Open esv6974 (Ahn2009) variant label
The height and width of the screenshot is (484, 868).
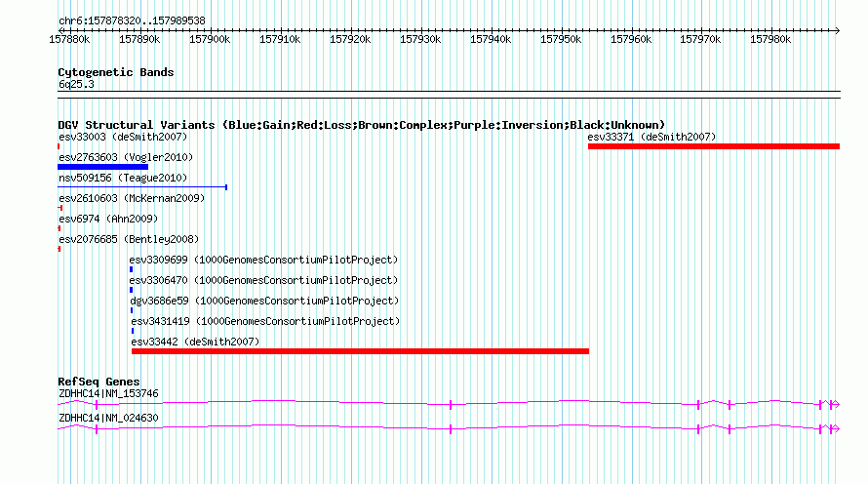tap(108, 219)
